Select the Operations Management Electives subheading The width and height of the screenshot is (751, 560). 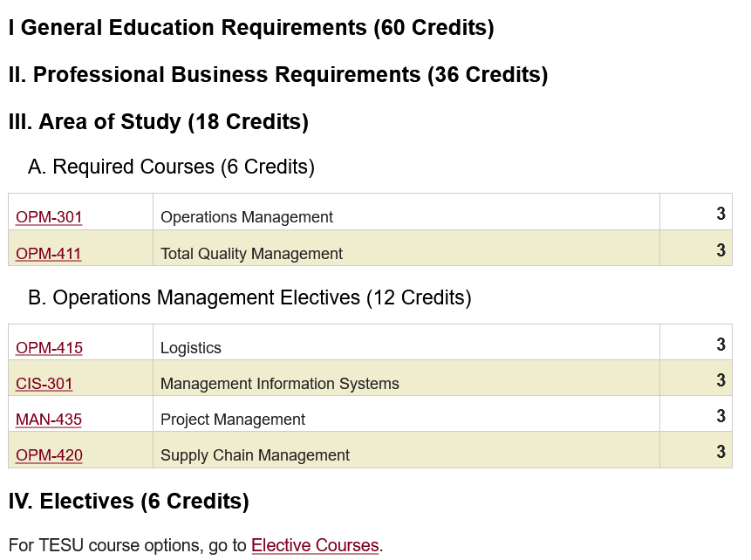249,298
